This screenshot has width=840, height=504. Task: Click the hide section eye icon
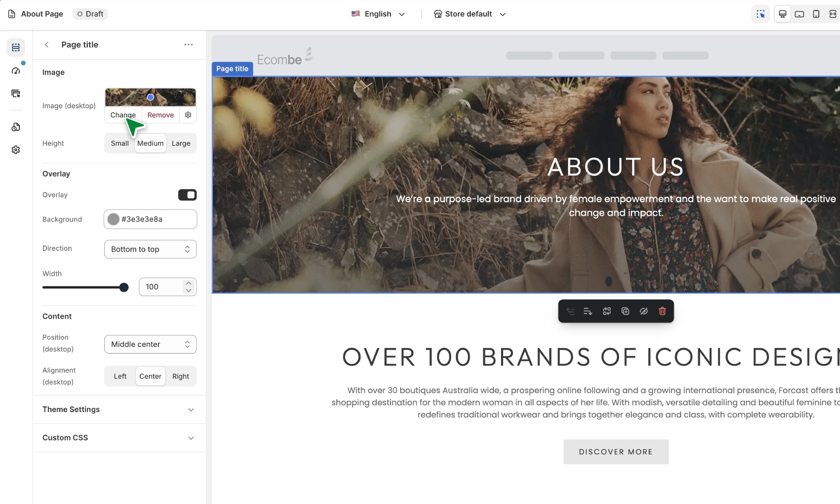click(644, 311)
